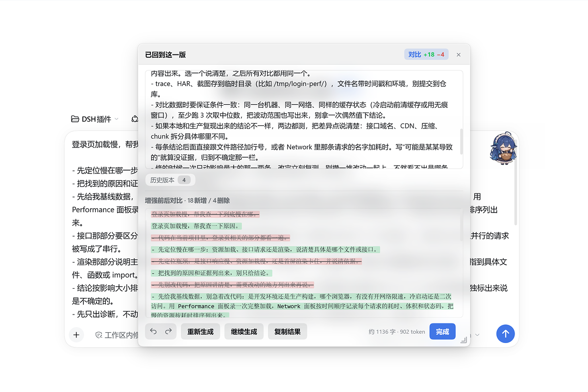Click the dropdown chevron beside the send button

click(x=478, y=335)
